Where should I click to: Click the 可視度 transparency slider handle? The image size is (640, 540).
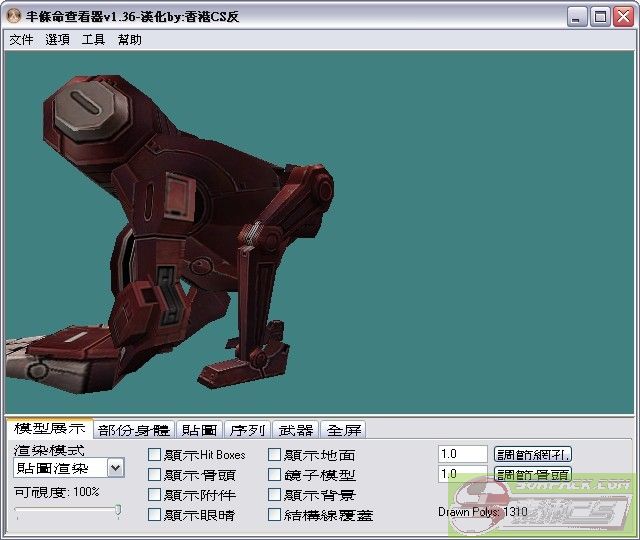(x=118, y=510)
